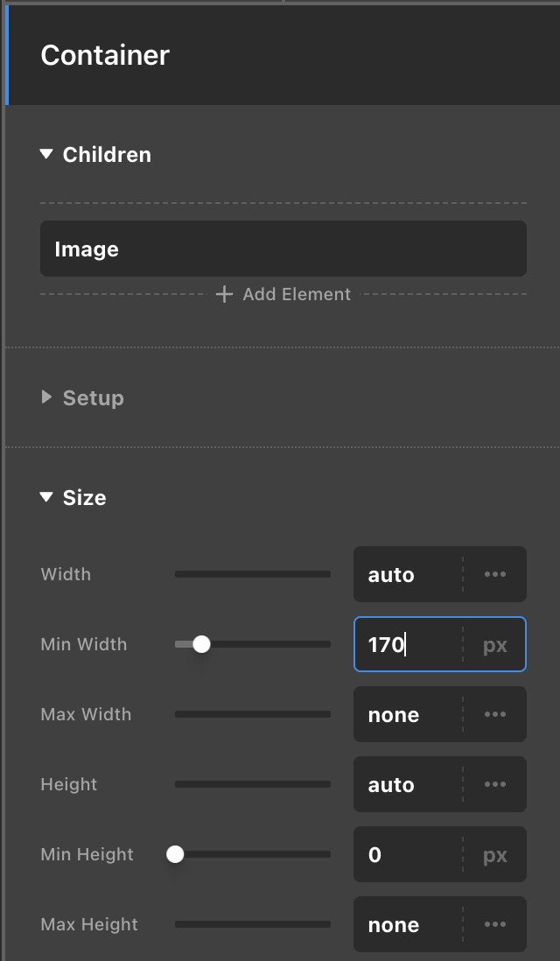The height and width of the screenshot is (961, 560).
Task: Focus the Width auto input field
Action: 407,575
